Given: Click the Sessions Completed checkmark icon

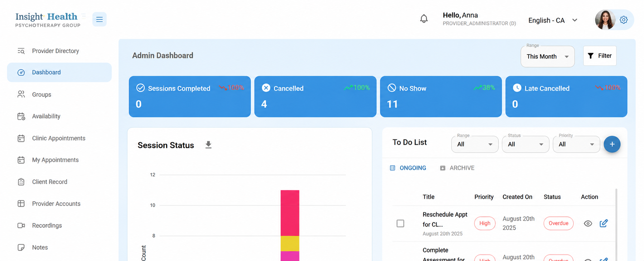Looking at the screenshot, I should point(140,88).
